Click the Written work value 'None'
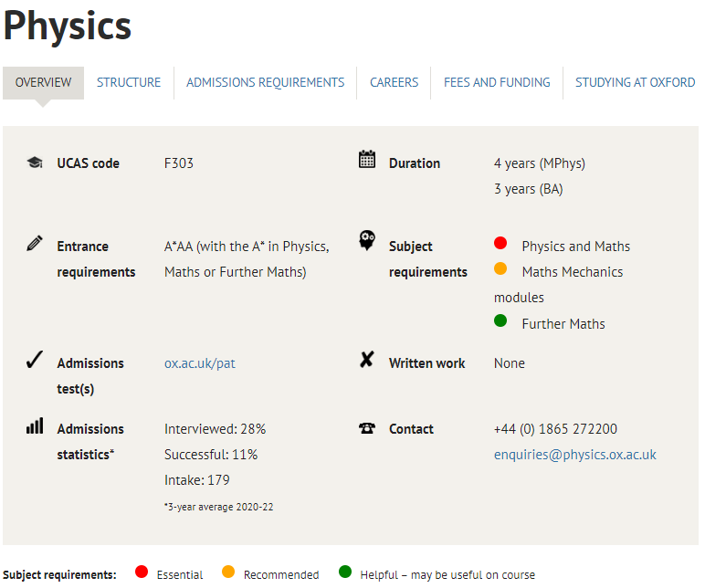The height and width of the screenshot is (588, 705). click(510, 363)
